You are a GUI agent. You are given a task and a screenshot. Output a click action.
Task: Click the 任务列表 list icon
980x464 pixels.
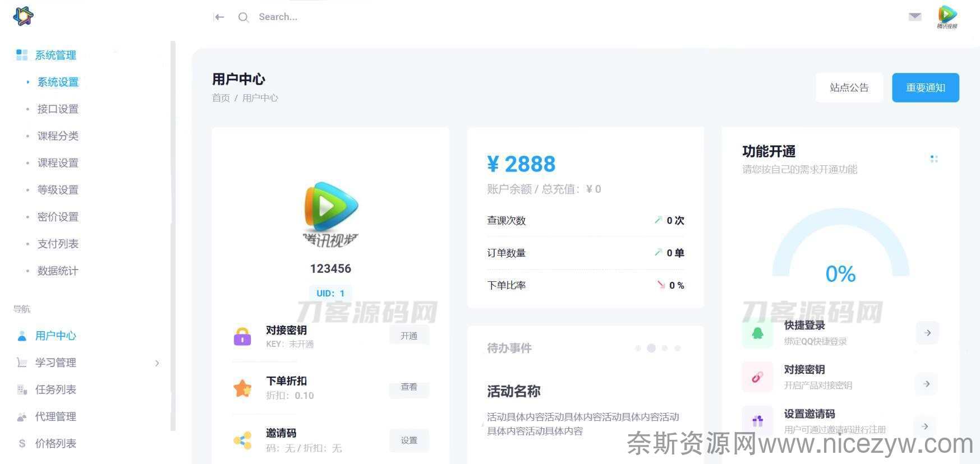(22, 389)
